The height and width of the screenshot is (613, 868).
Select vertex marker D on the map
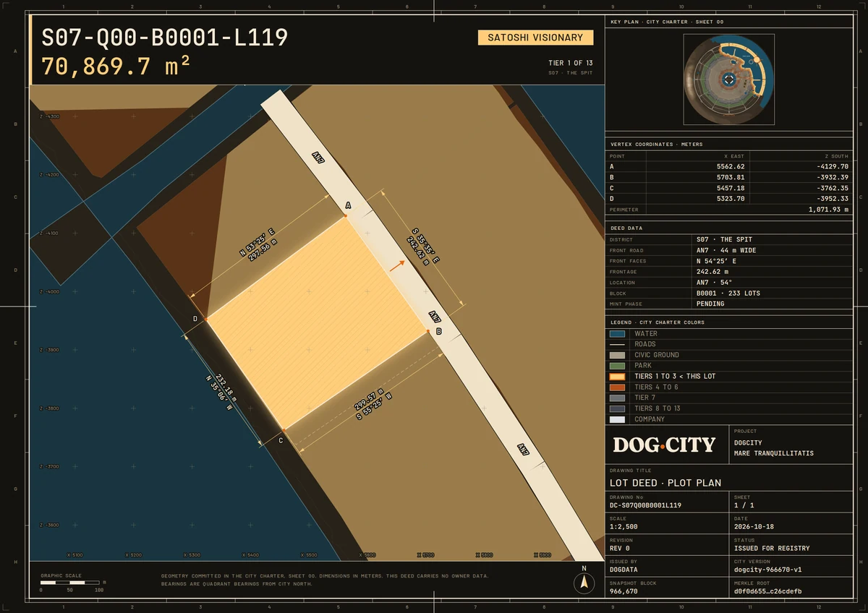pyautogui.click(x=206, y=319)
